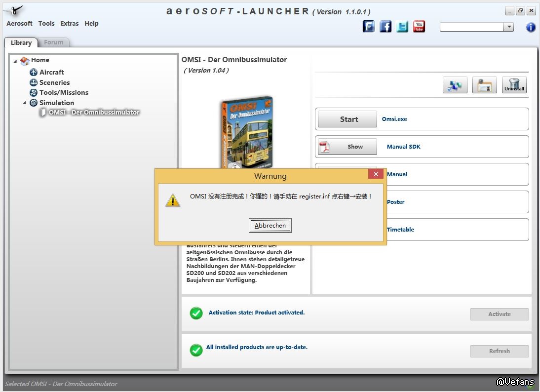The height and width of the screenshot is (392, 540).
Task: Click the product folder icon button
Action: click(x=485, y=85)
